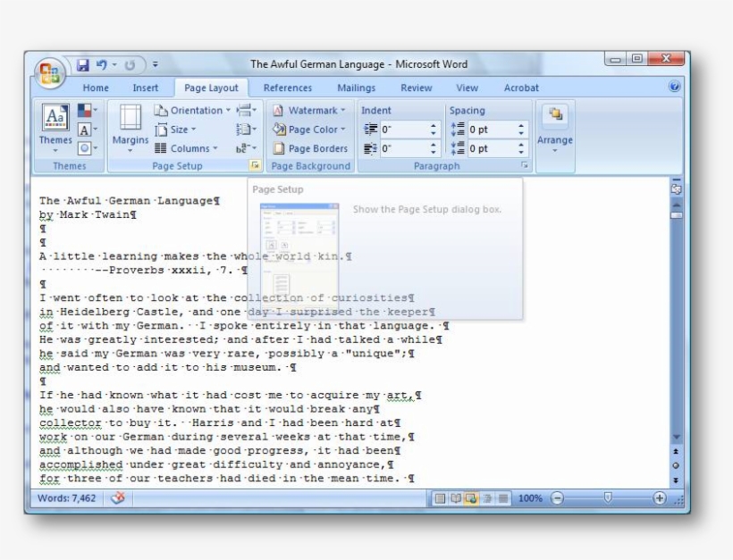The image size is (733, 560).
Task: Switch to the Home tab
Action: (96, 88)
